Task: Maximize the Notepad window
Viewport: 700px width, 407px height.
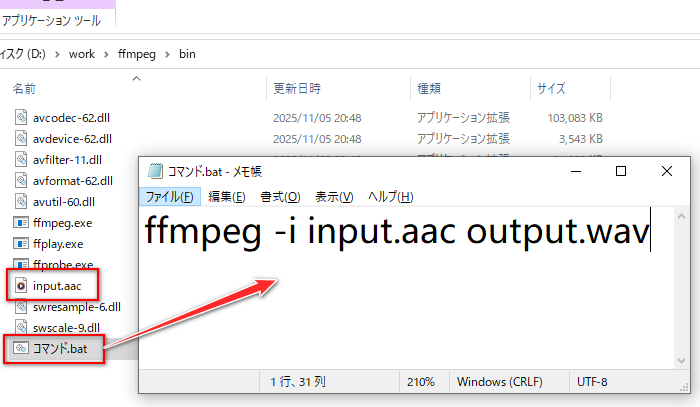Action: [621, 171]
